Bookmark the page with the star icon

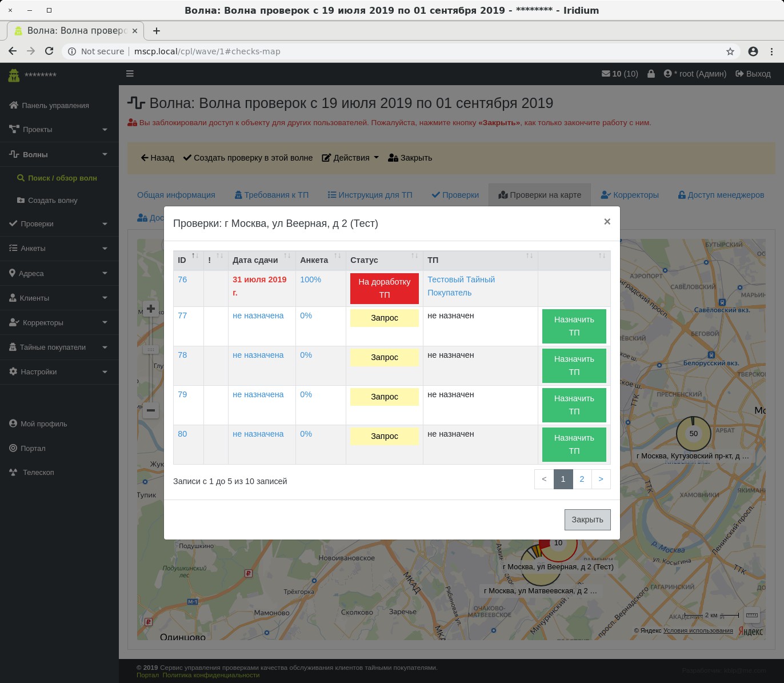coord(730,51)
